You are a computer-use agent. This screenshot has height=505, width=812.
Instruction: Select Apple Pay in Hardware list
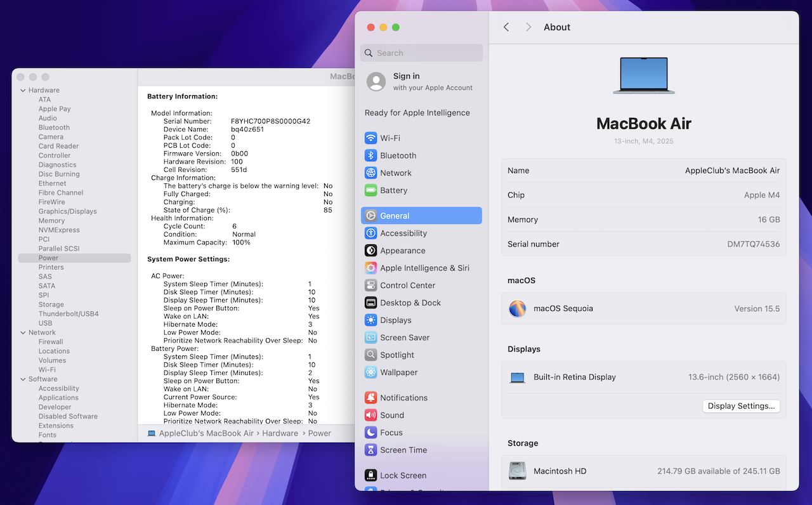tap(55, 109)
